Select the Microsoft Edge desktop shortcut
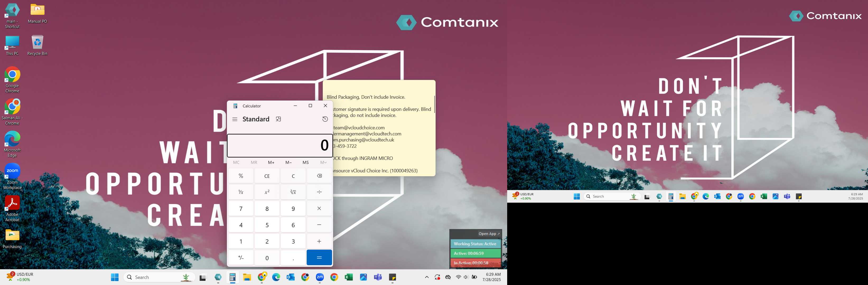Viewport: 868px width, 285px height. [x=12, y=144]
